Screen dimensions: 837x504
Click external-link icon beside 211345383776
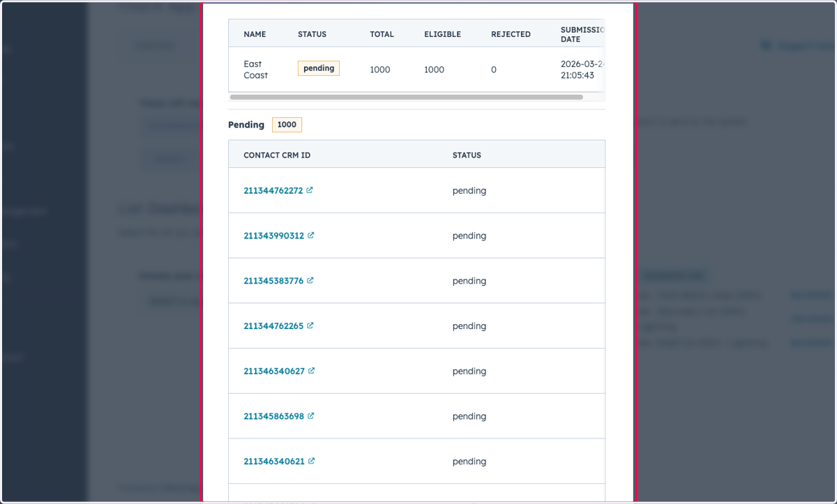[310, 280]
